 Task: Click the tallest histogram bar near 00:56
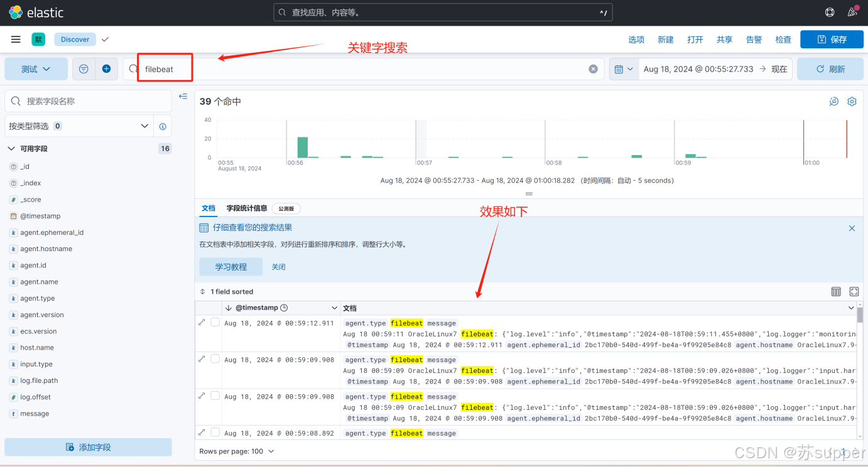click(302, 148)
